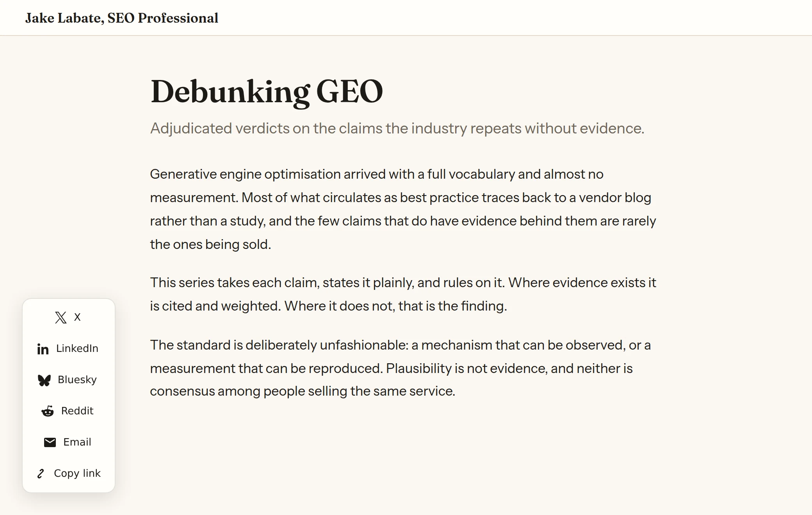The width and height of the screenshot is (812, 515).
Task: Click the Copy link text label
Action: pyautogui.click(x=77, y=473)
